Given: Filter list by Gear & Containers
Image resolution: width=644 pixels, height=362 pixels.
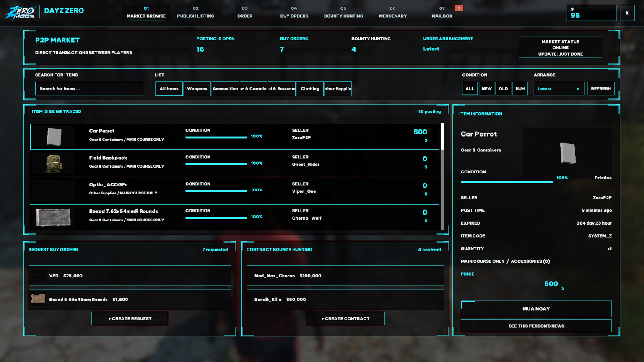Looking at the screenshot, I should [x=254, y=89].
